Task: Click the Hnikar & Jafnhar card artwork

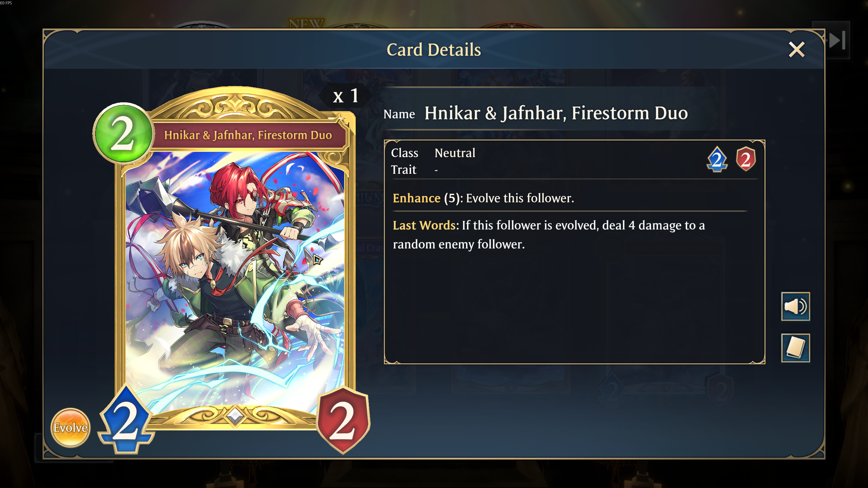Action: coord(235,281)
